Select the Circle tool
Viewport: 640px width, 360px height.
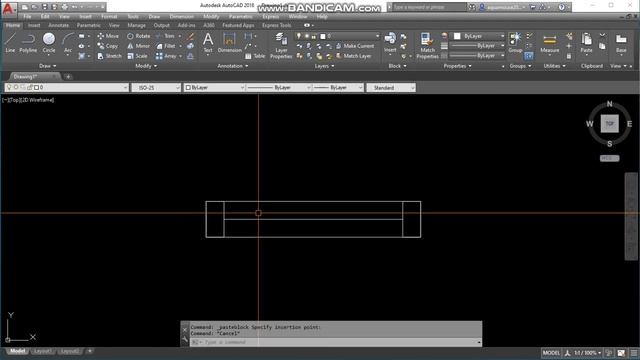pyautogui.click(x=49, y=43)
